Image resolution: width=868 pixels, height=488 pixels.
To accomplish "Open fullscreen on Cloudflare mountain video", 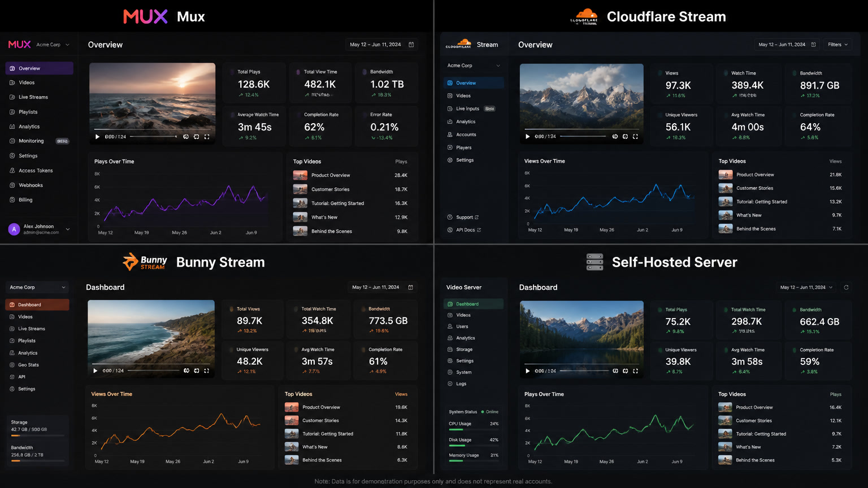I will point(635,136).
